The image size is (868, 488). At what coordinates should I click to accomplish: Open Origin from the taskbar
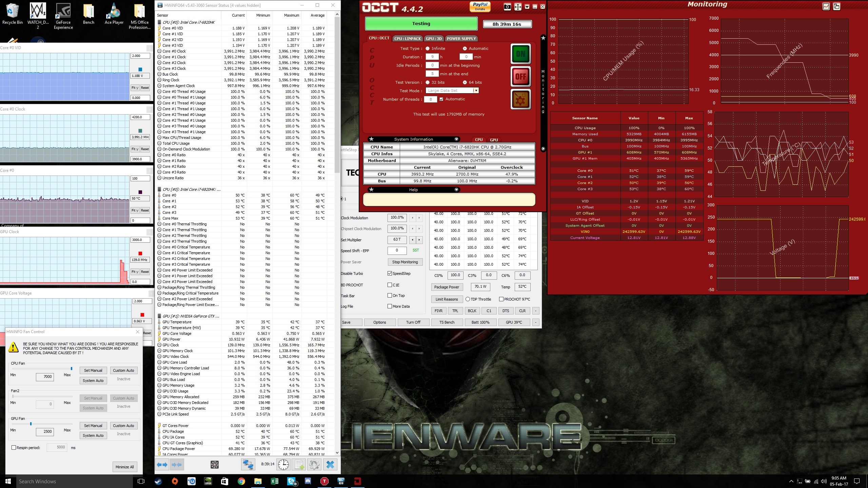(x=175, y=481)
